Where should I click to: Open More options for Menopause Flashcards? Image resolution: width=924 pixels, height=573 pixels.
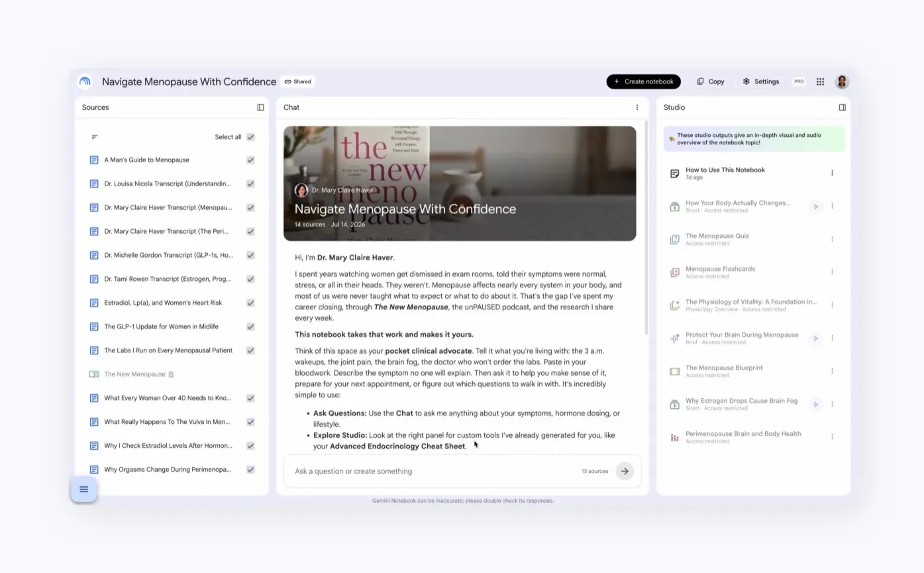tap(832, 272)
